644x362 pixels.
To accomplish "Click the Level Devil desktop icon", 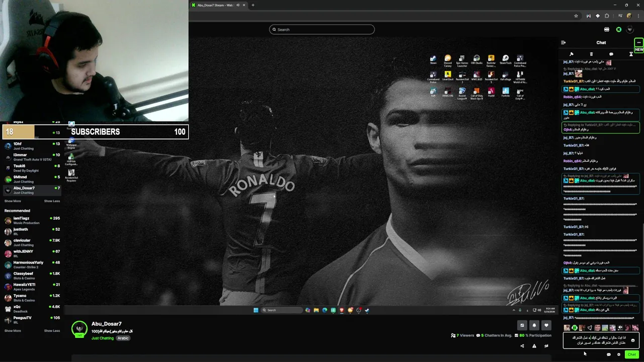I will click(448, 76).
